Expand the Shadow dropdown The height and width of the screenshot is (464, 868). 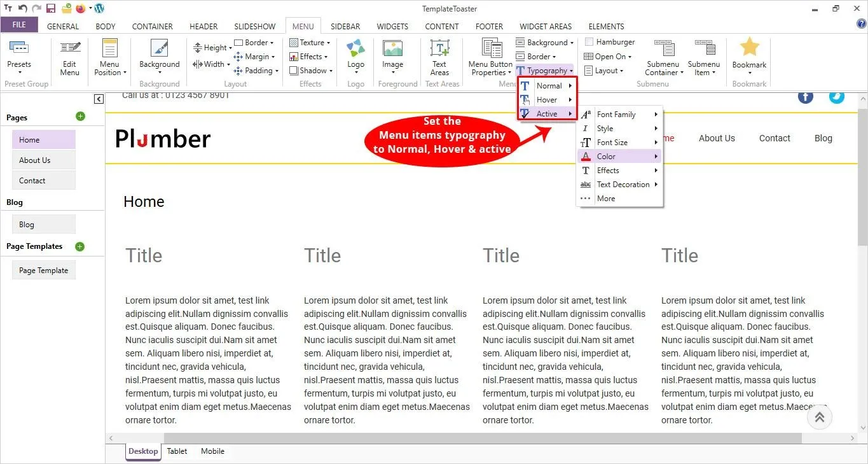[x=310, y=71]
